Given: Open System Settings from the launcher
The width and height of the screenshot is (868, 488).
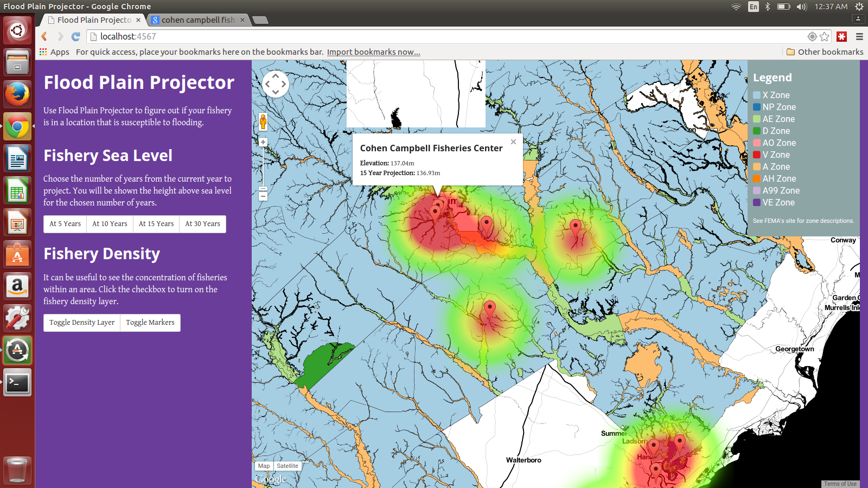Looking at the screenshot, I should click(x=17, y=318).
